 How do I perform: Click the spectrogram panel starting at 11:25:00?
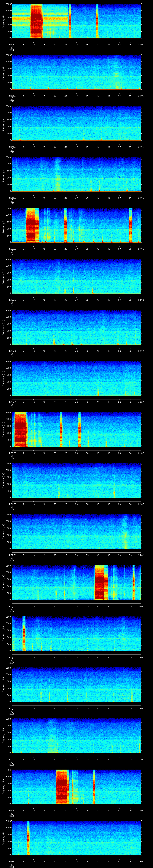pyautogui.click(x=77, y=174)
